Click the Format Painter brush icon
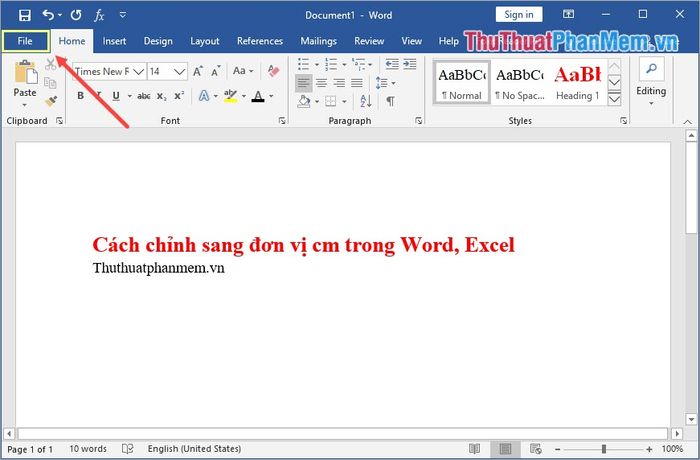Viewport: 700px width, 460px height. point(51,101)
